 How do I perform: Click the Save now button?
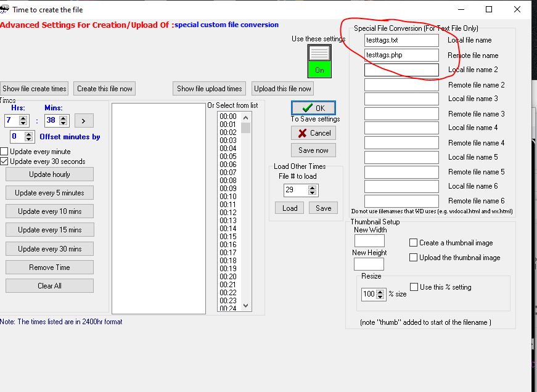click(313, 150)
